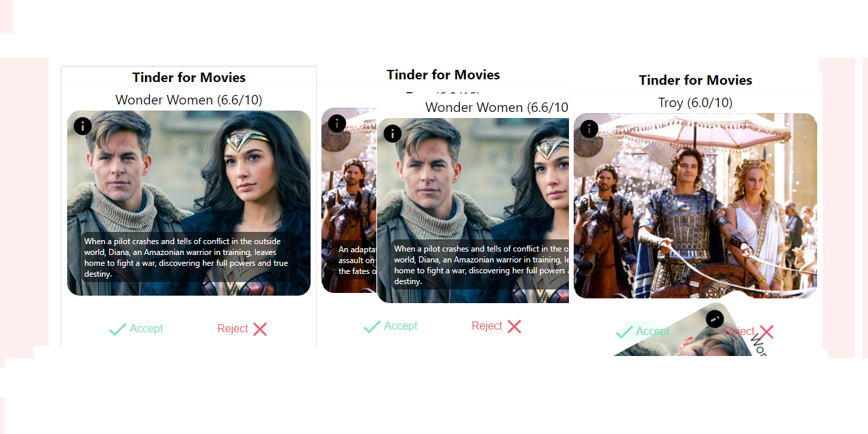868x434 pixels.
Task: Click the red X icon under the middle card
Action: click(515, 326)
